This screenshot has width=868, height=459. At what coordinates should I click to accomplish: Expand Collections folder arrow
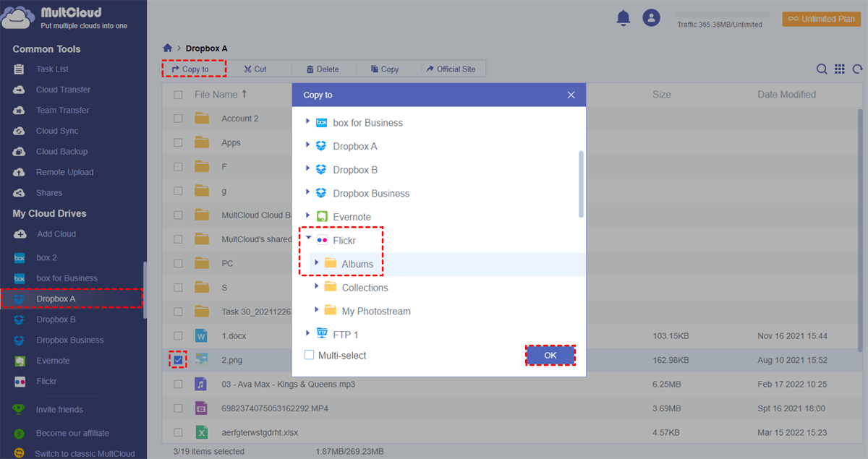[317, 287]
